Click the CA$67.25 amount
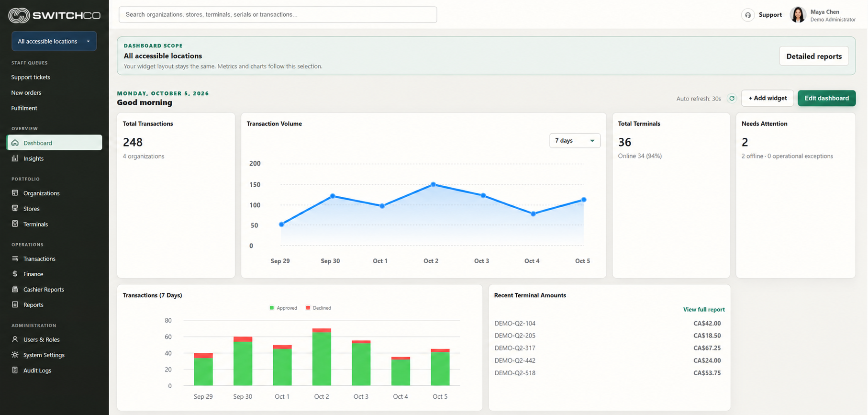This screenshot has height=415, width=868. 707,348
